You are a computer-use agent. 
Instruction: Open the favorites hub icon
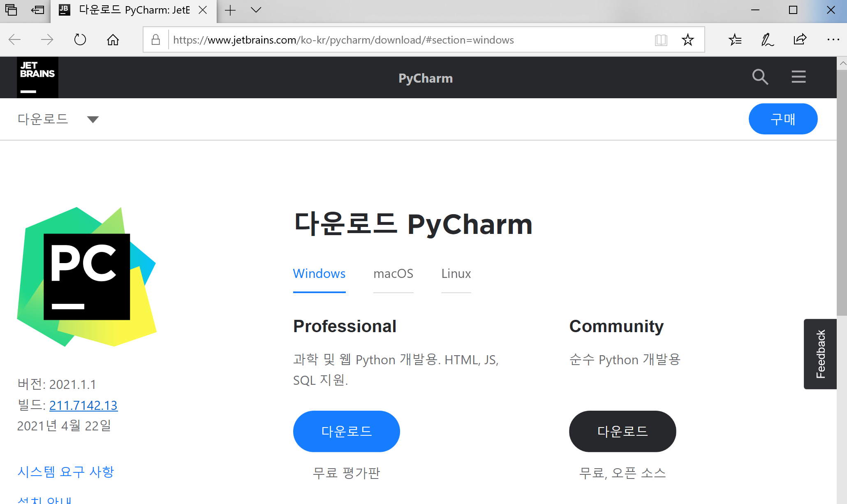735,40
